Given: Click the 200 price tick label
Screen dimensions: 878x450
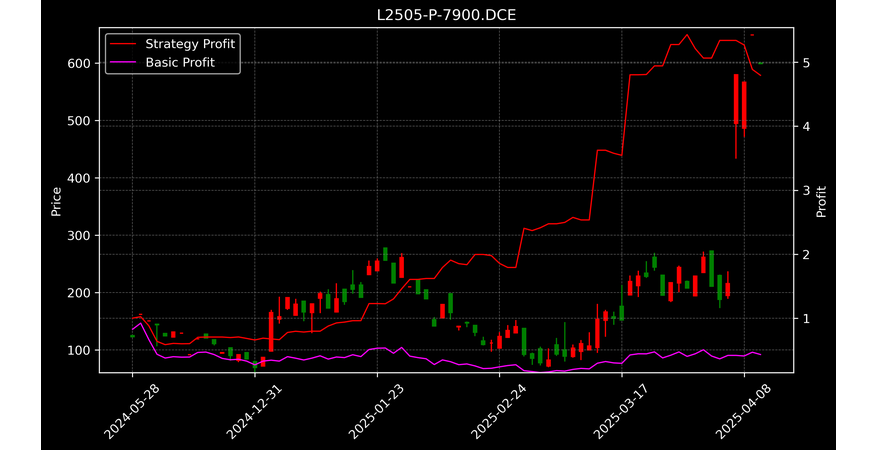Looking at the screenshot, I should pyautogui.click(x=79, y=293).
